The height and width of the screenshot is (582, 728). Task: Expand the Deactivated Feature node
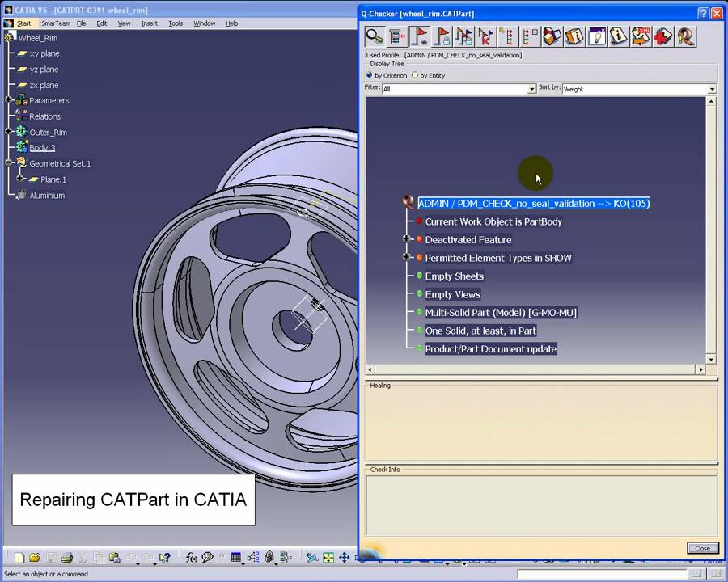tap(406, 239)
